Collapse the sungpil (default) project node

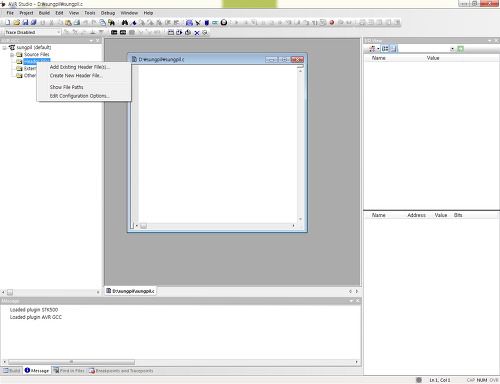(x=4, y=48)
